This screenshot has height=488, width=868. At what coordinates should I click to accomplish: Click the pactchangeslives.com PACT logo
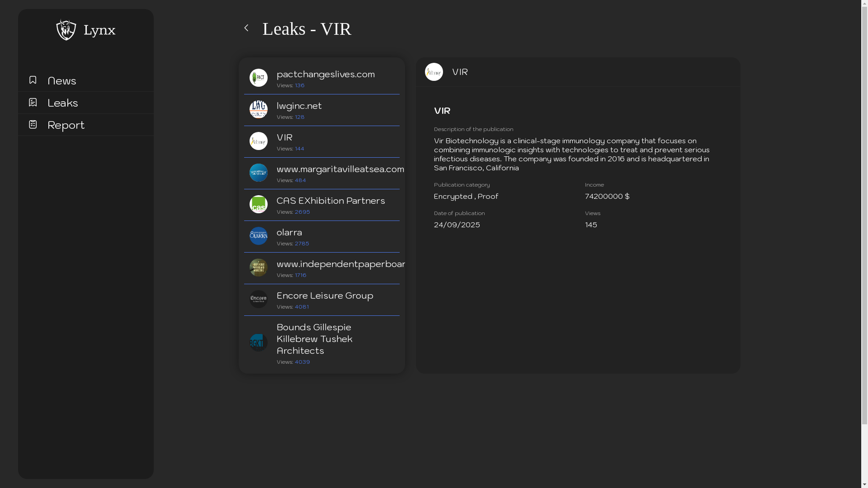pyautogui.click(x=259, y=78)
